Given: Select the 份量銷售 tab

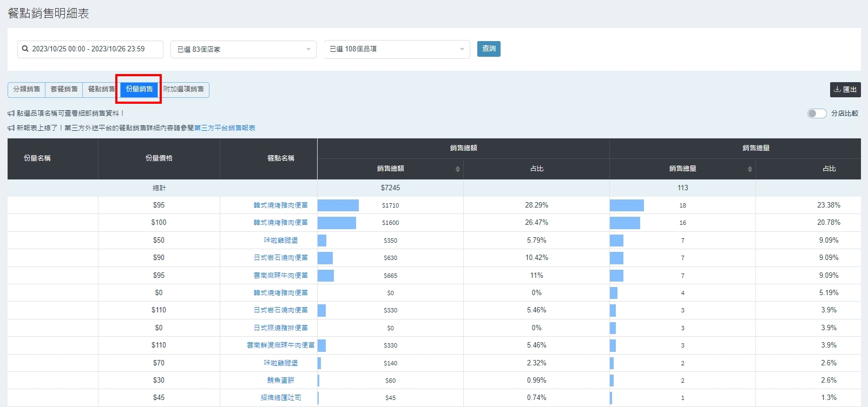Looking at the screenshot, I should (139, 89).
